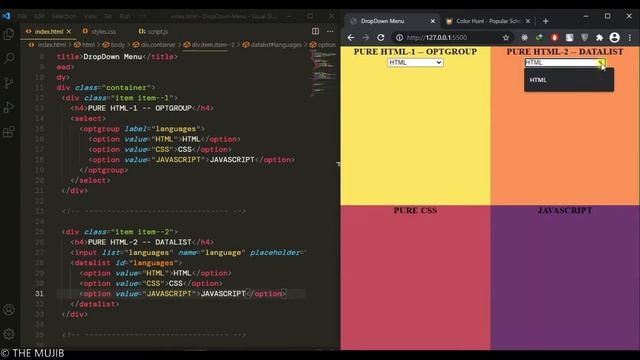The height and width of the screenshot is (360, 640).
Task: Select div.container in the breadcrumb path
Action: (x=158, y=45)
